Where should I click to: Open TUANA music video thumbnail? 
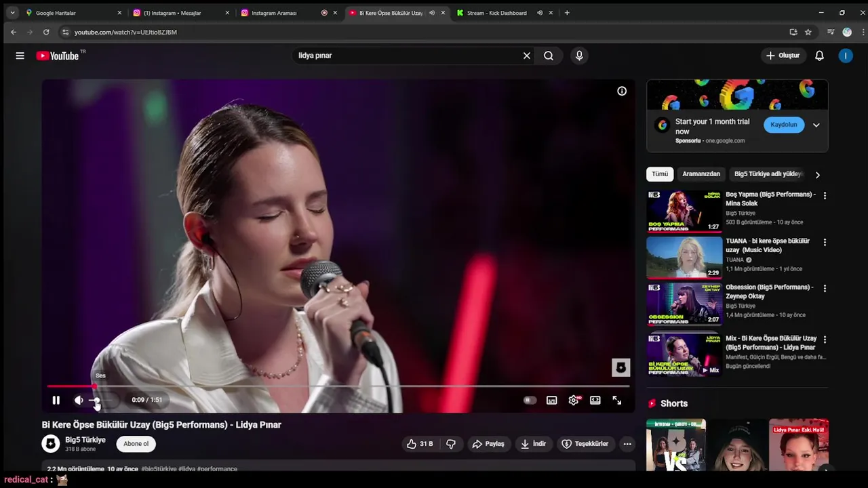tap(684, 258)
